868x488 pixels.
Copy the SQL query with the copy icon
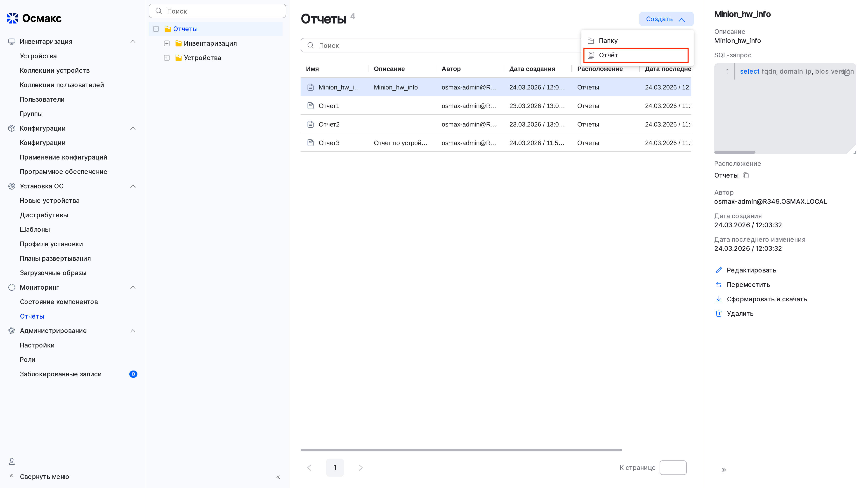(847, 72)
